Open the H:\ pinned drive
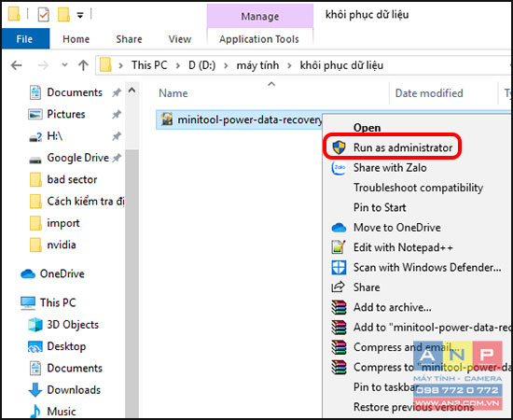 (55, 136)
